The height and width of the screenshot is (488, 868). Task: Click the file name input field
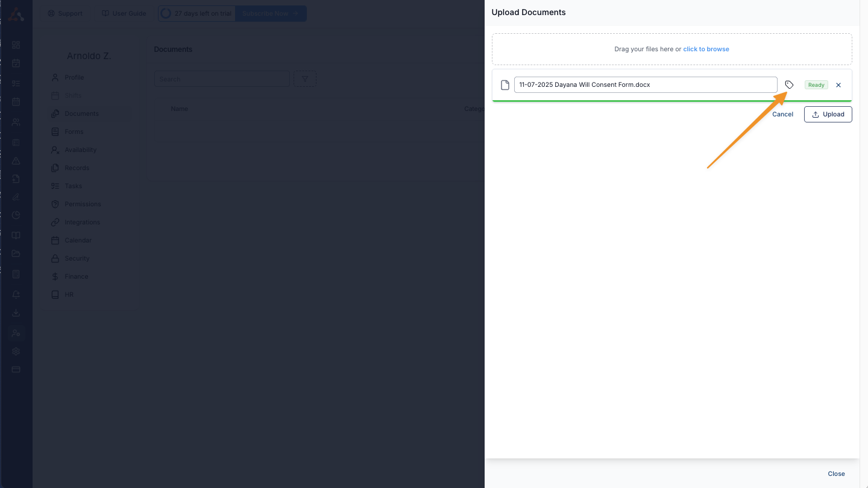point(645,85)
